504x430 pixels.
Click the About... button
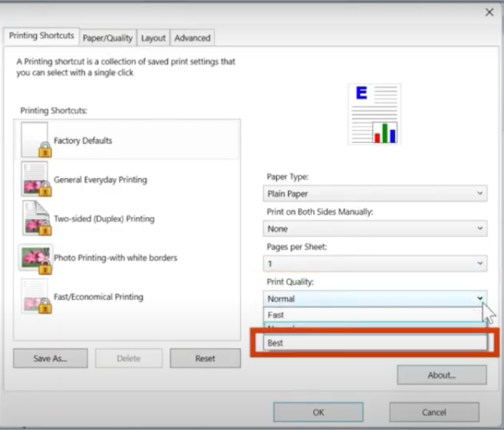point(442,375)
